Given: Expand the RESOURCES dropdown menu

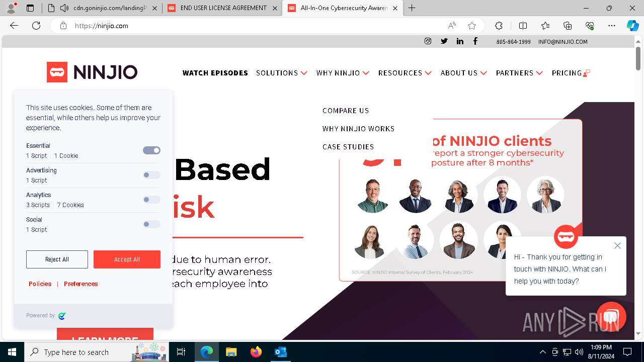Looking at the screenshot, I should pyautogui.click(x=405, y=73).
